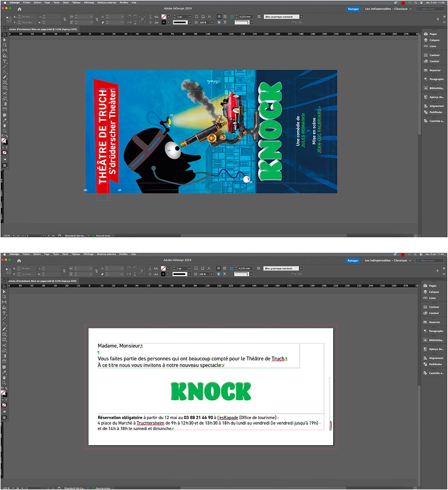Select the Type tool in bottom window
This screenshot has width=448, height=490.
coord(4,313)
